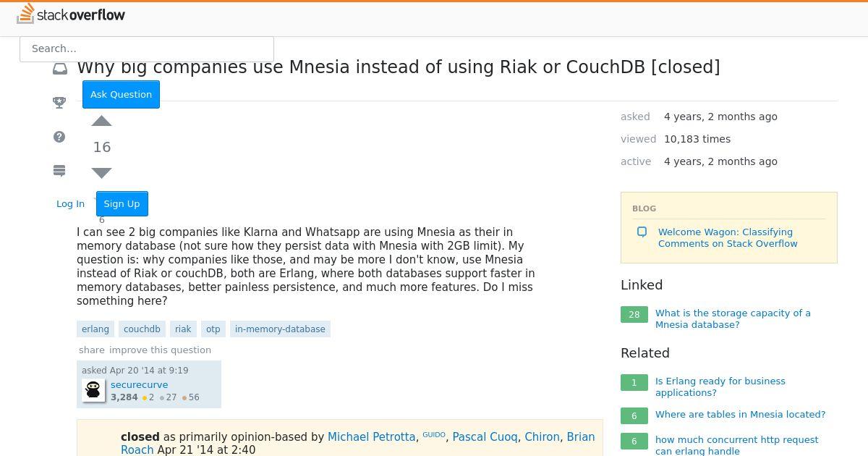Image resolution: width=868 pixels, height=456 pixels.
Task: Open the Log In link
Action: coord(71,204)
